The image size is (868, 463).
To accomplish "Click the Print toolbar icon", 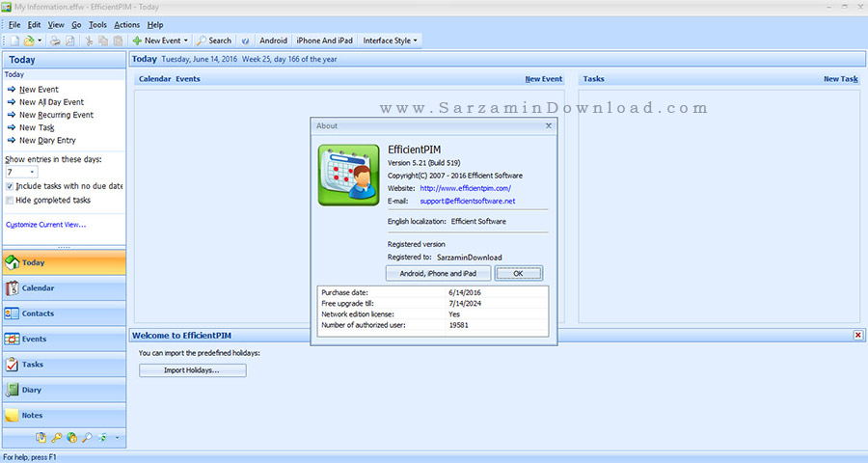I will (x=55, y=41).
